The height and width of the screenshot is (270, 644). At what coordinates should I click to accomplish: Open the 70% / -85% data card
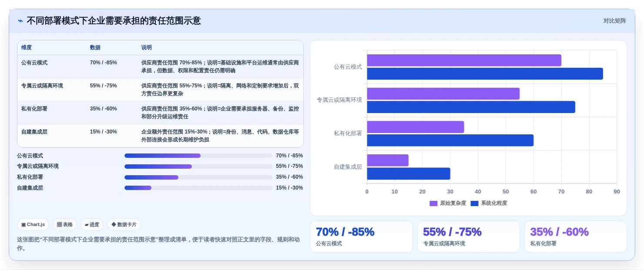click(361, 237)
